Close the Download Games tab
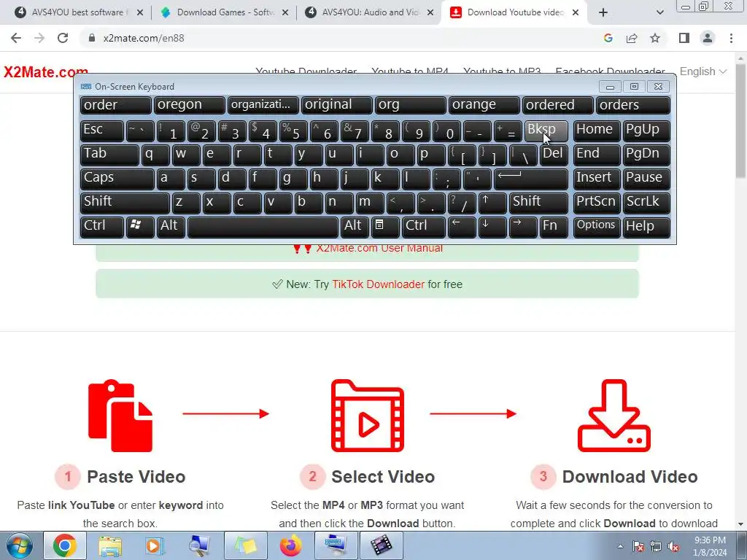The width and height of the screenshot is (747, 560). click(285, 13)
